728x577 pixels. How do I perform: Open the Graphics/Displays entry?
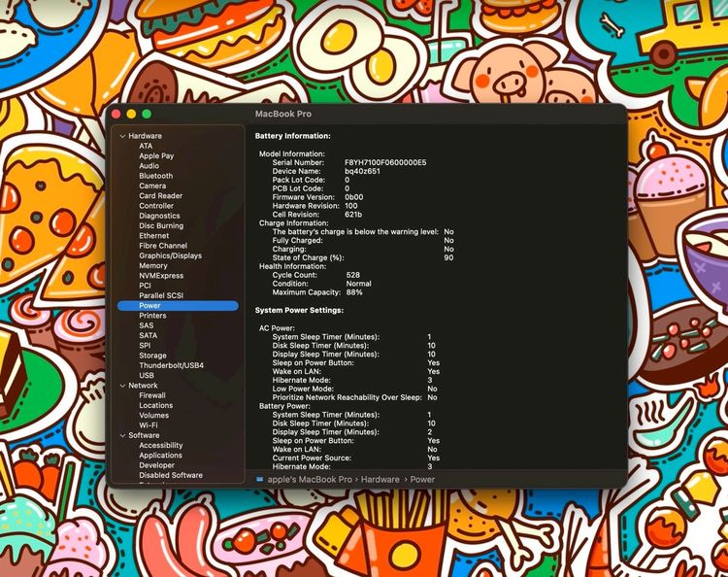pos(170,255)
